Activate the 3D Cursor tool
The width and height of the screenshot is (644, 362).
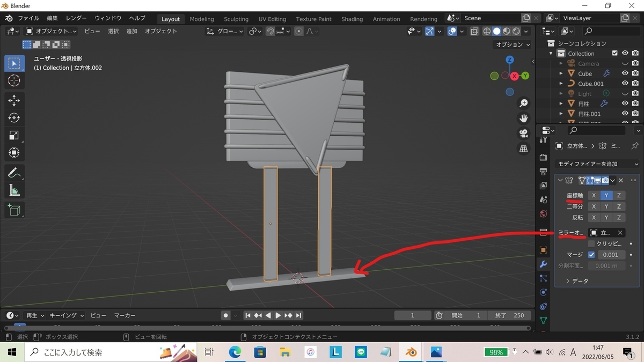coord(14,81)
